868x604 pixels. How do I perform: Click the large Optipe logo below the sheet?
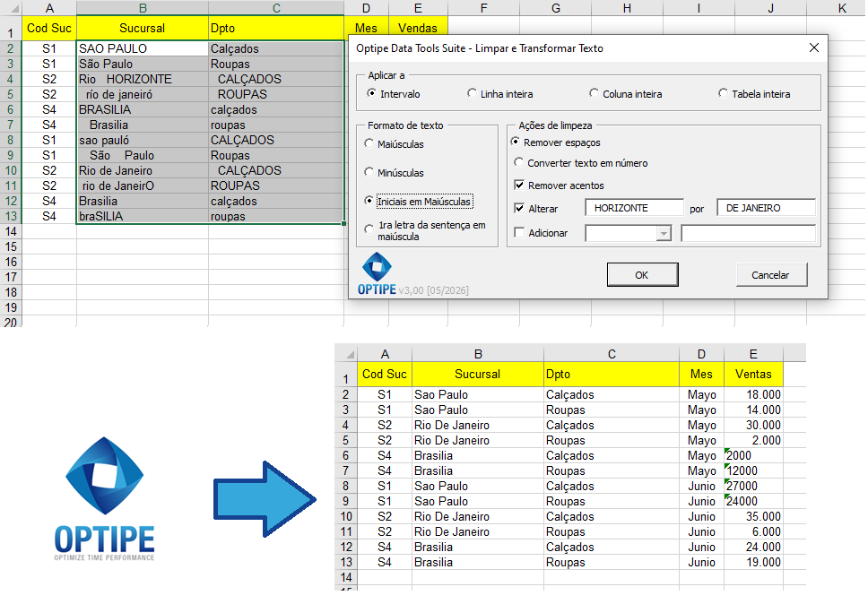click(x=104, y=499)
